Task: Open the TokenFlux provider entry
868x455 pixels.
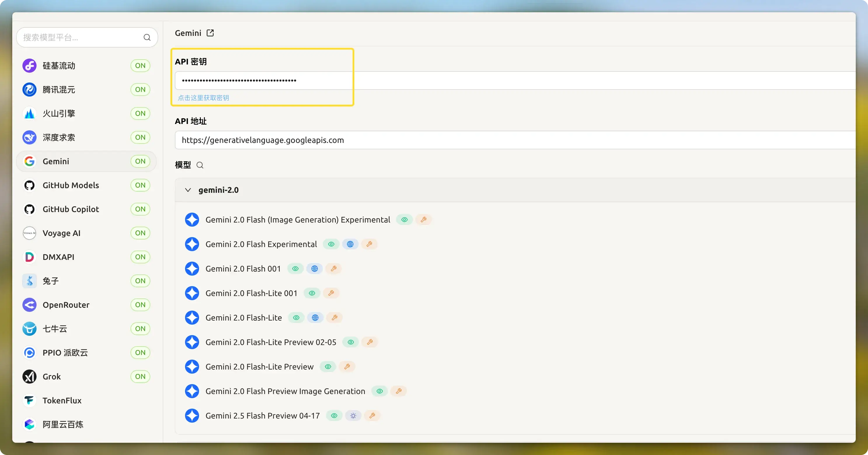Action: (62, 400)
